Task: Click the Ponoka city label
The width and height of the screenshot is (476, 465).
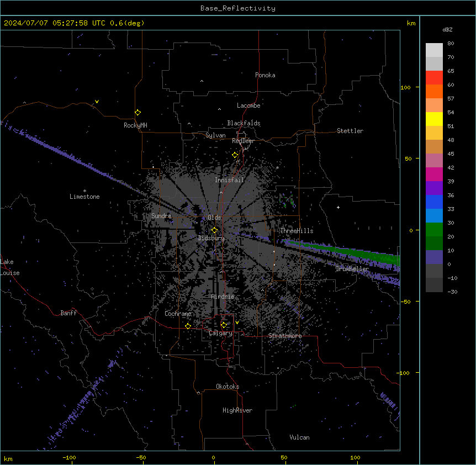Action: [265, 75]
